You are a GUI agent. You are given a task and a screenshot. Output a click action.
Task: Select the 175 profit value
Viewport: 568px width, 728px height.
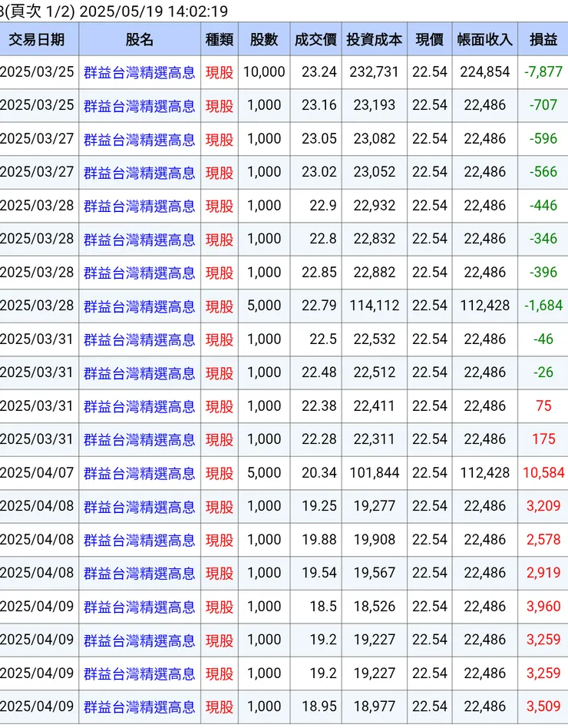point(543,440)
